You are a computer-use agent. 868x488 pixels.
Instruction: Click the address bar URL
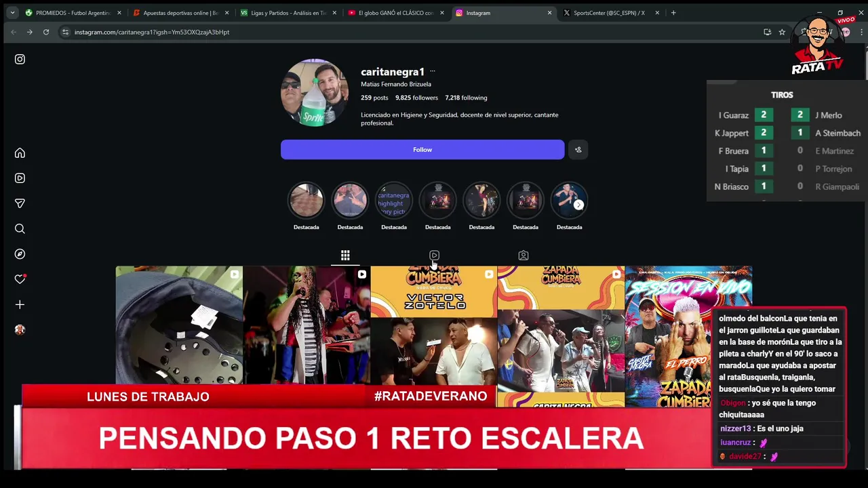click(152, 32)
